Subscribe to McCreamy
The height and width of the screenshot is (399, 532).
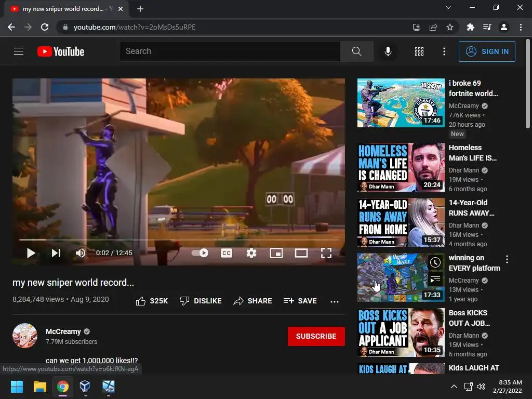[x=316, y=336]
